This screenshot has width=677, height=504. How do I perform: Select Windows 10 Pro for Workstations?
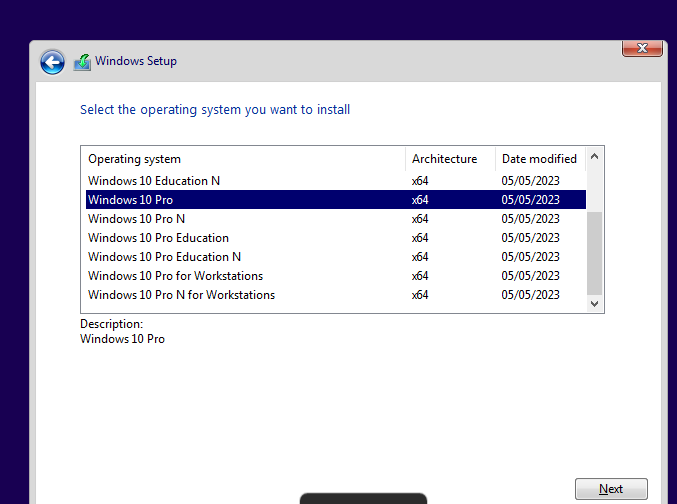coord(336,276)
